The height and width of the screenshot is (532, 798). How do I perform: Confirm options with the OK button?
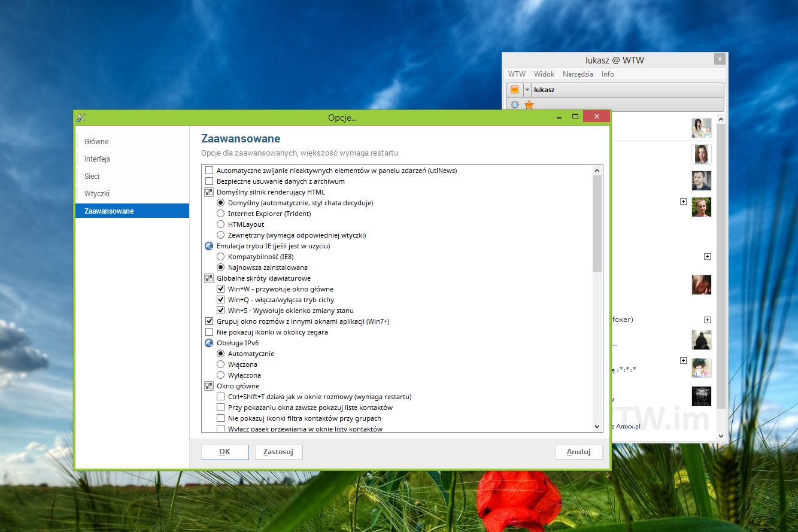coord(224,452)
